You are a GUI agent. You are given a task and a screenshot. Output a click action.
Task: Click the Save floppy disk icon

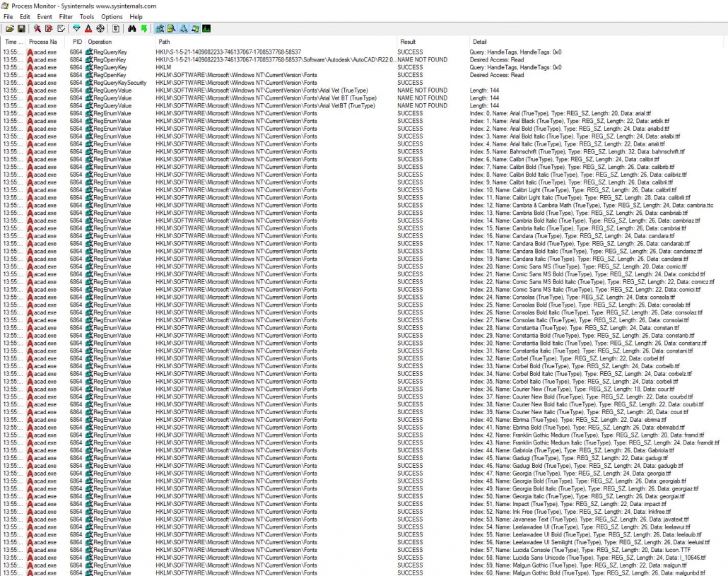(x=21, y=29)
